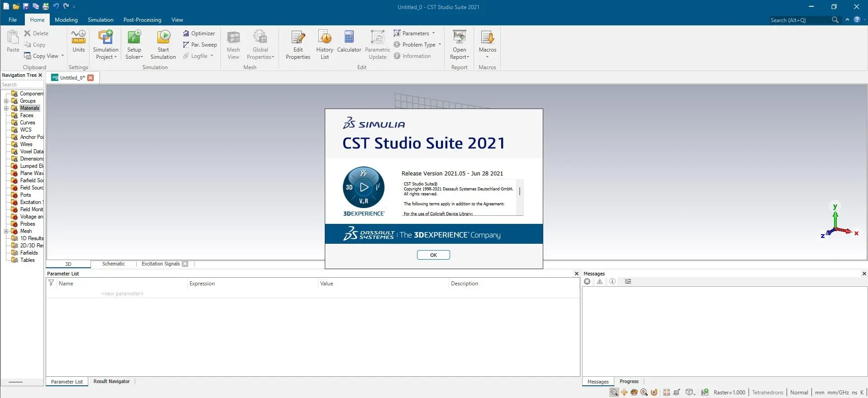Screen dimensions: 868x398
Task: Toggle warning messages filter icon
Action: tap(600, 281)
